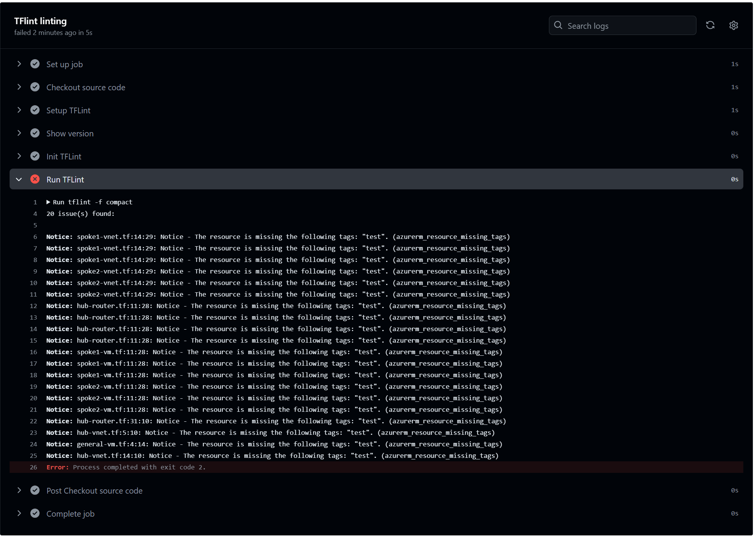The image size is (756, 537).
Task: Open the log settings gear icon
Action: 733,25
